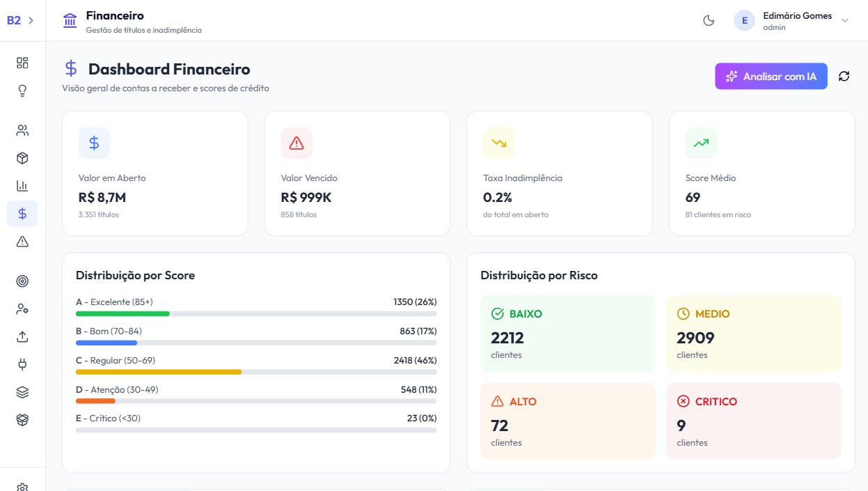Click the purple dollar icon beside Dashboard Financeiro
868x491 pixels.
pyautogui.click(x=71, y=68)
